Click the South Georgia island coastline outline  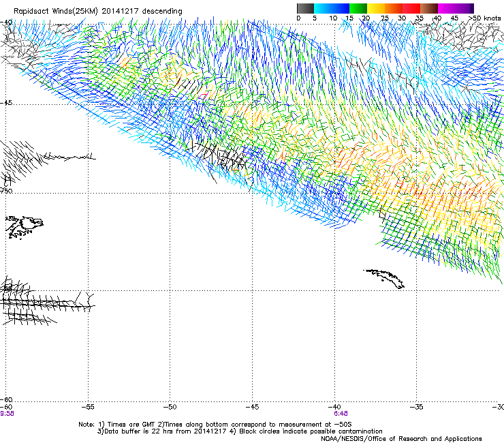(x=383, y=279)
